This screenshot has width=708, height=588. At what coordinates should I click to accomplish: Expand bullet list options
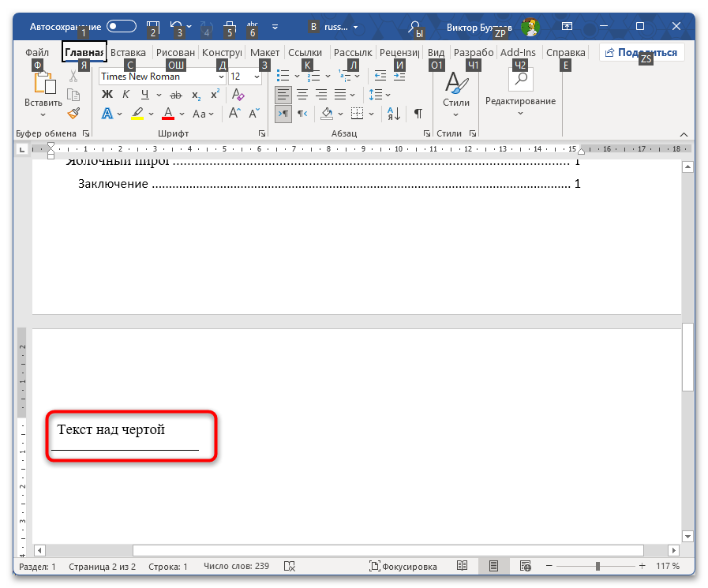pyautogui.click(x=297, y=76)
